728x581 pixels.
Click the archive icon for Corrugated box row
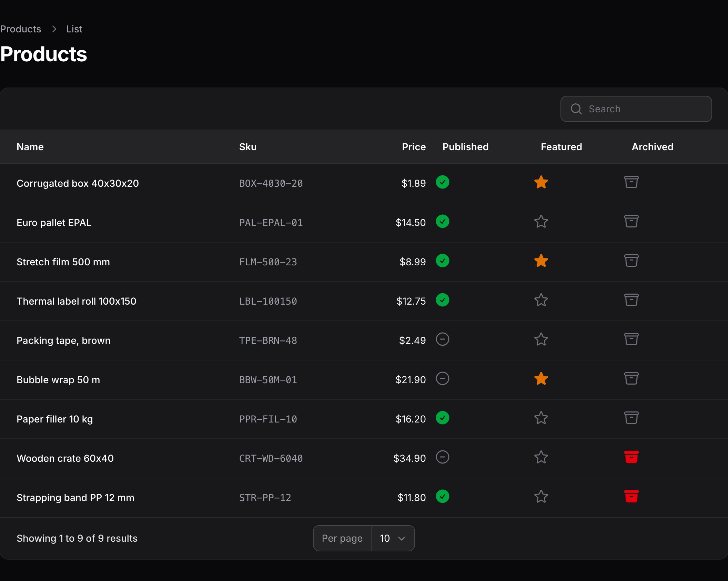point(631,182)
